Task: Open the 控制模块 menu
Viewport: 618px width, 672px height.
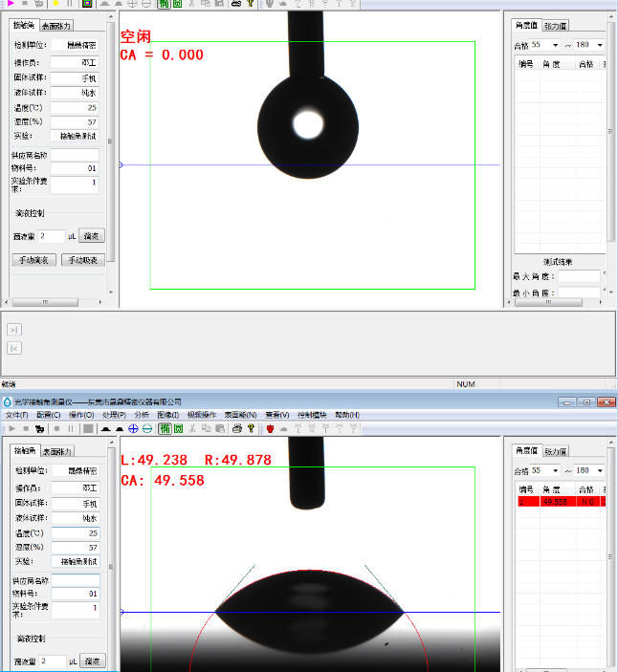Action: (312, 415)
